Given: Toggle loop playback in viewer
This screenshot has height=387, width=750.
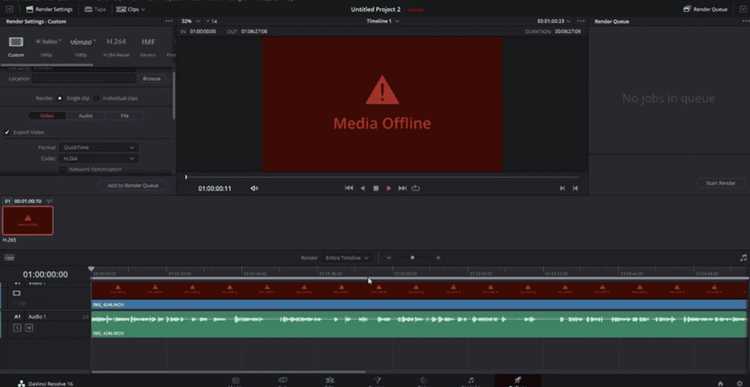Looking at the screenshot, I should (416, 188).
